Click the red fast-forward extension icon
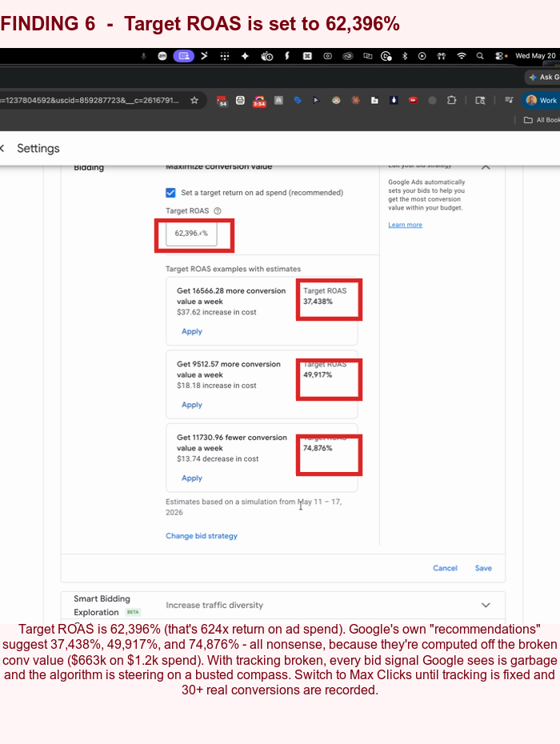 [x=413, y=100]
